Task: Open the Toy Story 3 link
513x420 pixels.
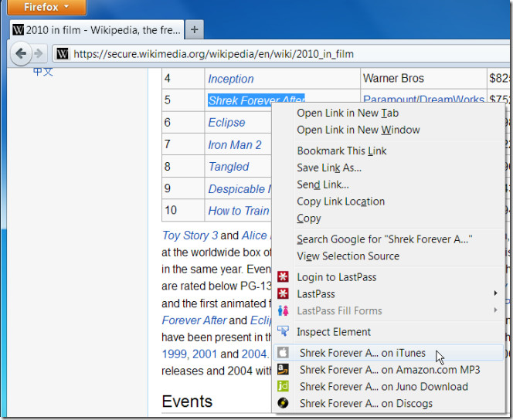Action: click(x=190, y=235)
